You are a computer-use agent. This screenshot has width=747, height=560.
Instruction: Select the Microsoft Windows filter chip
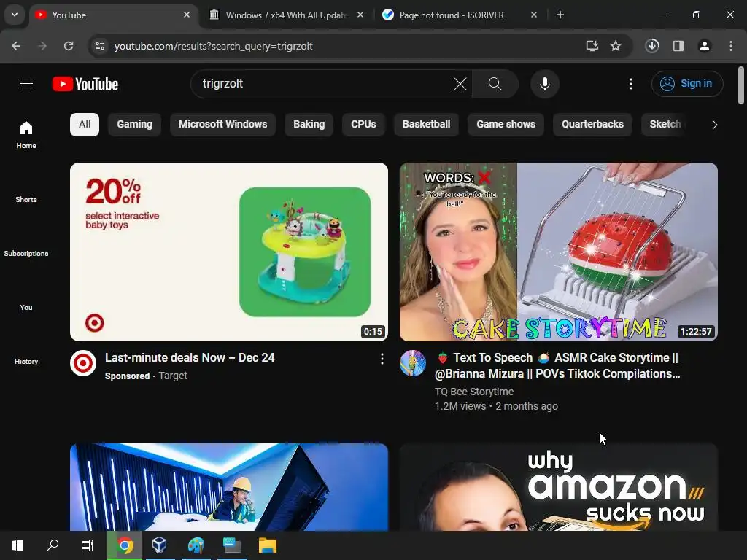tap(222, 124)
